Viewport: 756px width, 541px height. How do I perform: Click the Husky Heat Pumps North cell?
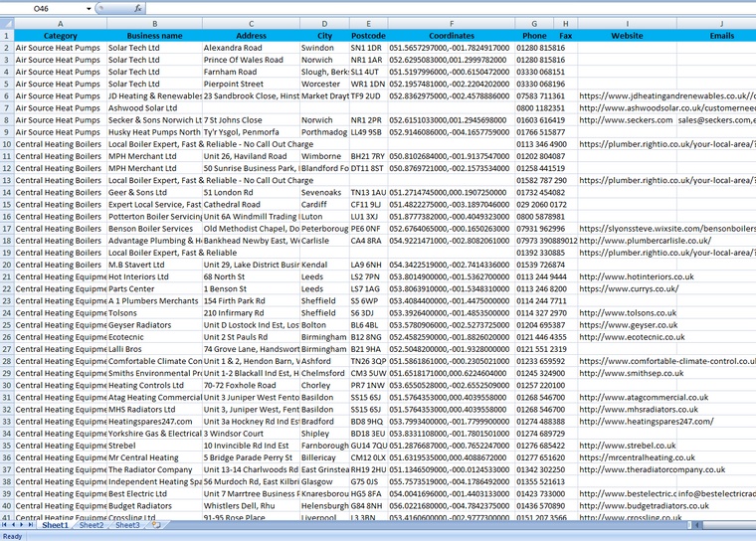(x=155, y=132)
